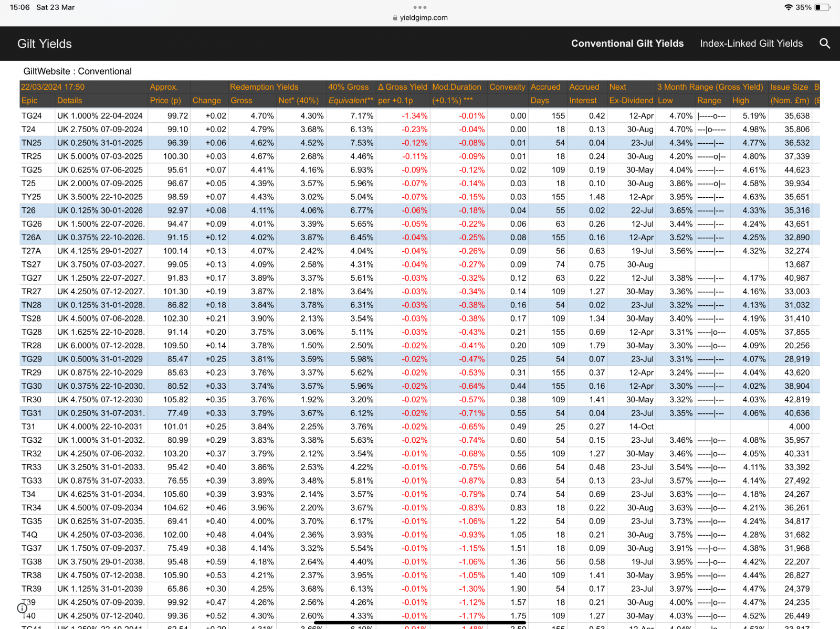Tap the info icon at bottom left
840x629 pixels.
[x=22, y=608]
